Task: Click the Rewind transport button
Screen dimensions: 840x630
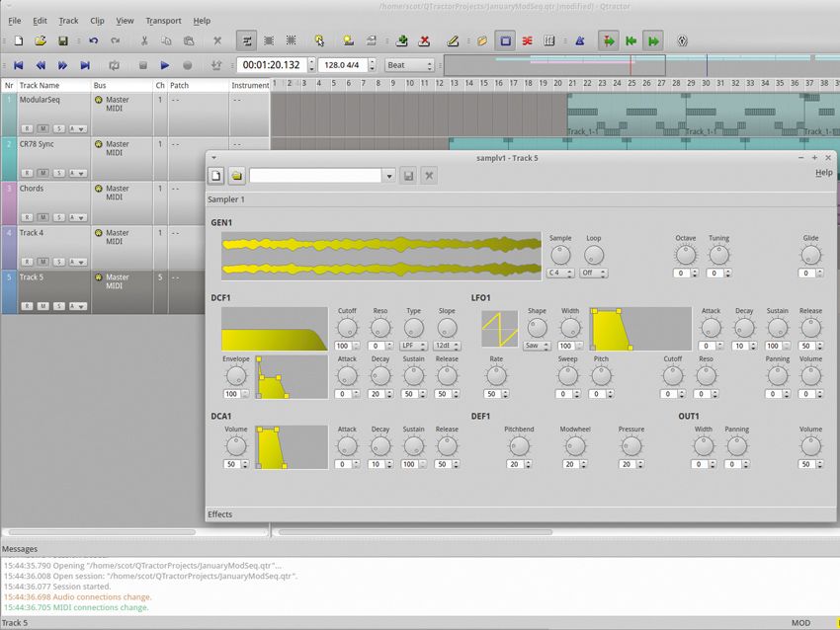Action: coord(41,65)
